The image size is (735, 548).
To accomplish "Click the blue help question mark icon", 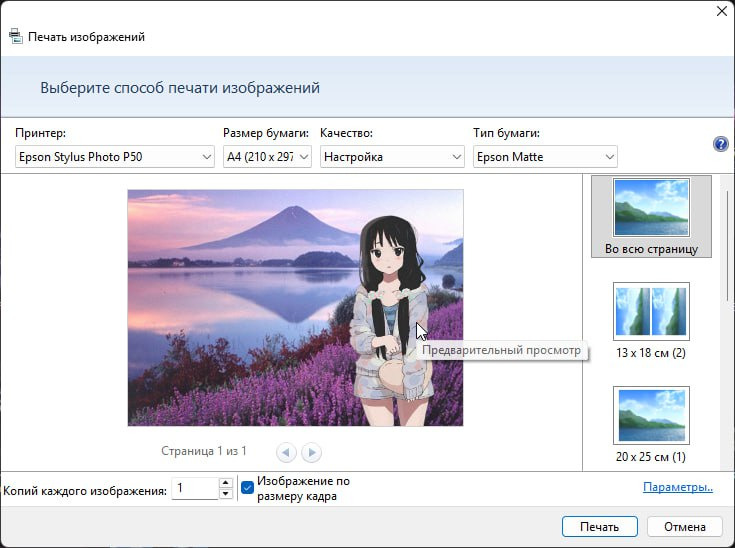I will click(720, 144).
